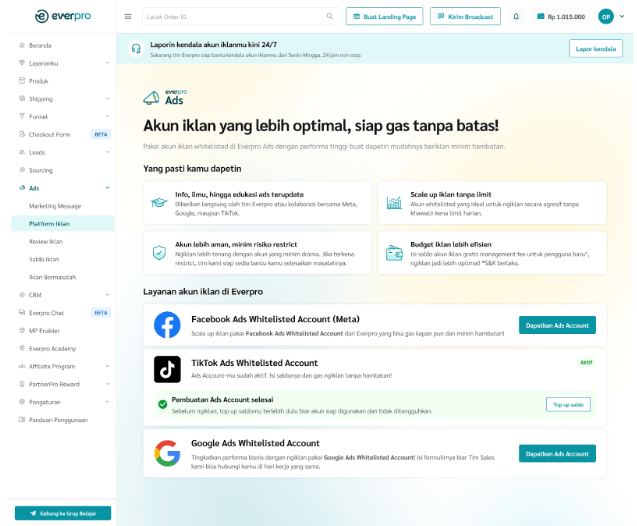This screenshot has height=526, width=637.
Task: Click the Scale up iklan chart icon
Action: 394,203
